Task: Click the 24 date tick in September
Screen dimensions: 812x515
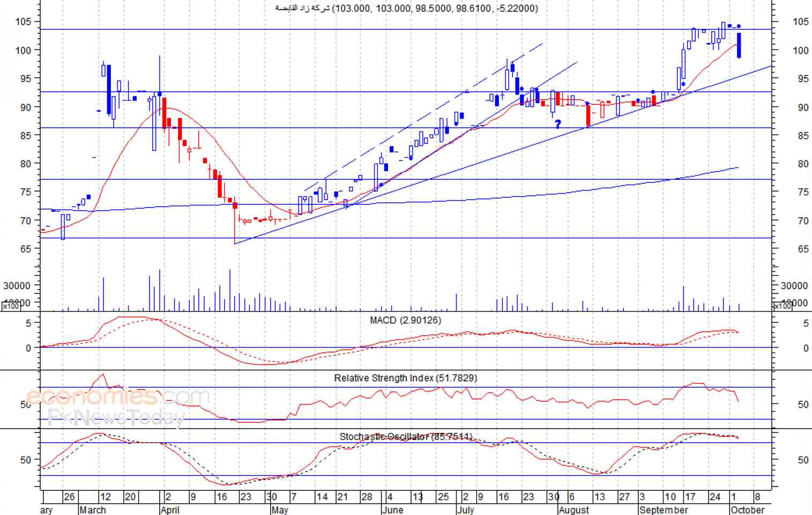Action: click(715, 497)
